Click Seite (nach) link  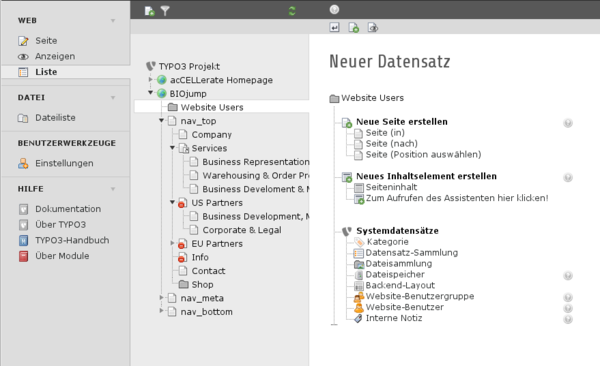pyautogui.click(x=391, y=144)
